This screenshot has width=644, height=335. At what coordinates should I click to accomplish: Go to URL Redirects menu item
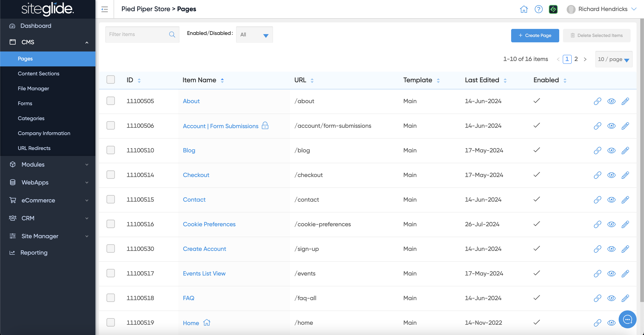[x=34, y=148]
